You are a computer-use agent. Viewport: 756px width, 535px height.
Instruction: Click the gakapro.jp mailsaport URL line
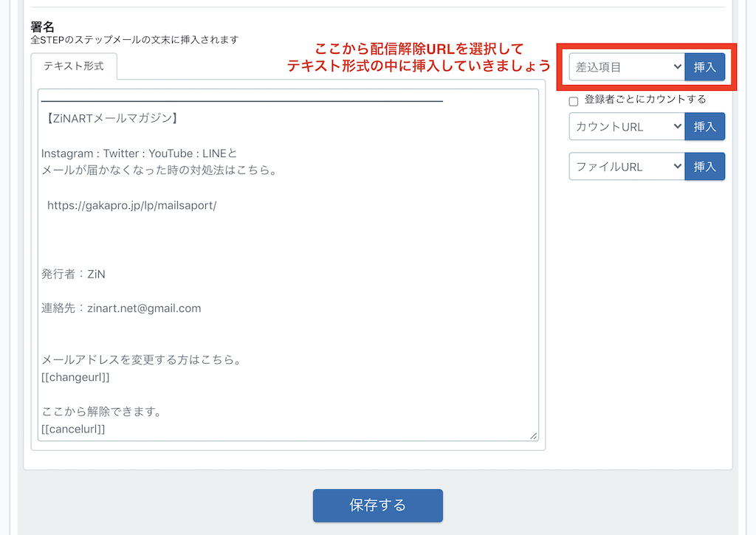pos(131,206)
